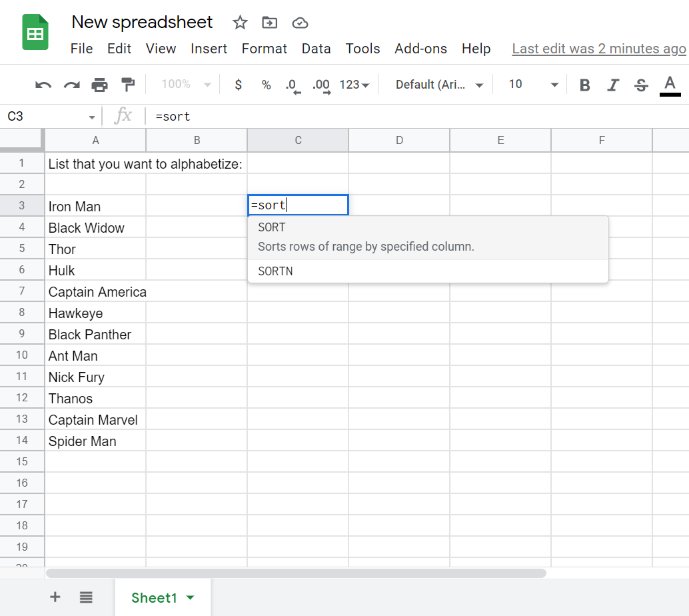Select the cell containing Hawkeye
The height and width of the screenshot is (616, 689).
95,313
